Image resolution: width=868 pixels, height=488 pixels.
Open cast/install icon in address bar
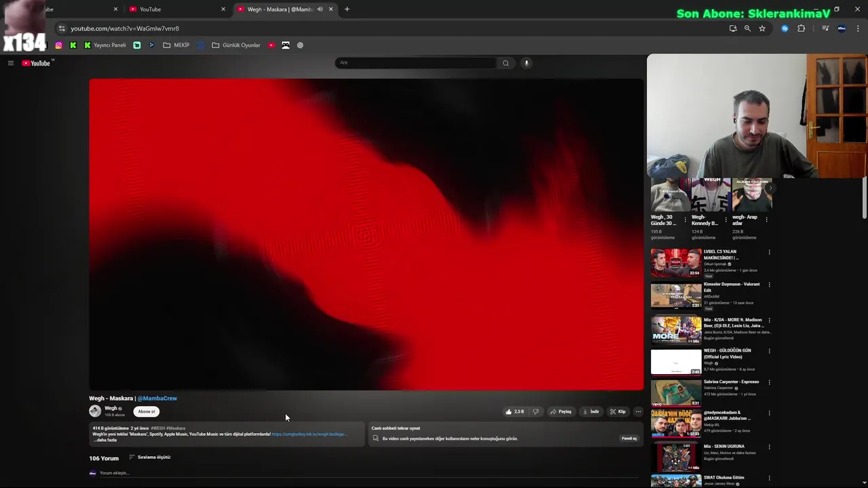tap(733, 28)
